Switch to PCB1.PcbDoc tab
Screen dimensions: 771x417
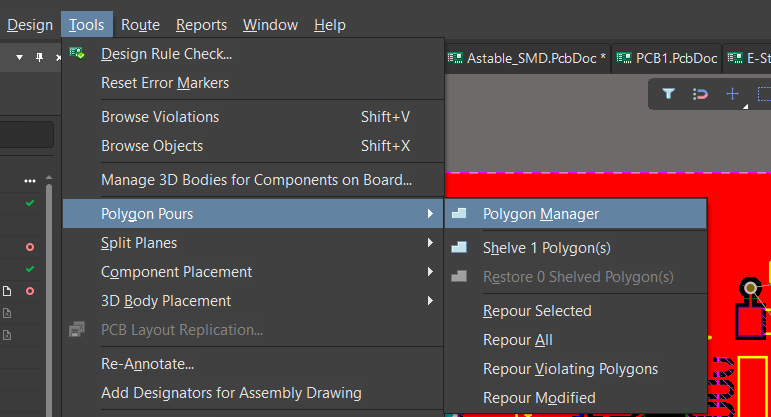[x=667, y=58]
